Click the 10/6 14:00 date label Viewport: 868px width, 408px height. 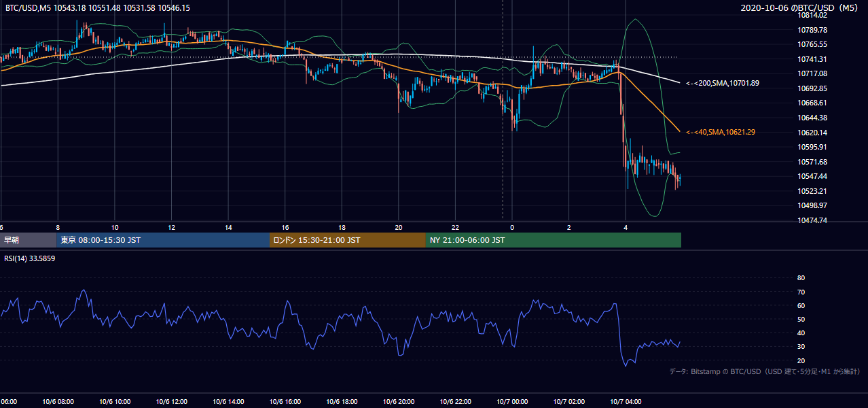point(228,402)
